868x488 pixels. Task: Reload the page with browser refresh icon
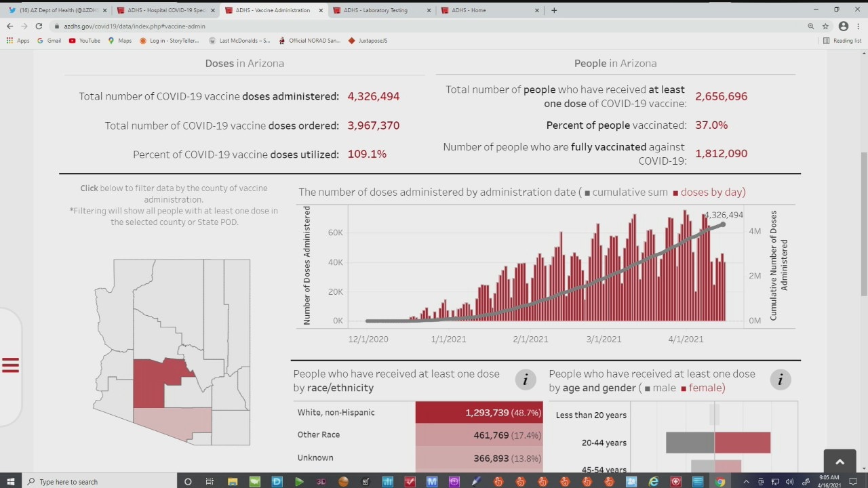tap(39, 26)
